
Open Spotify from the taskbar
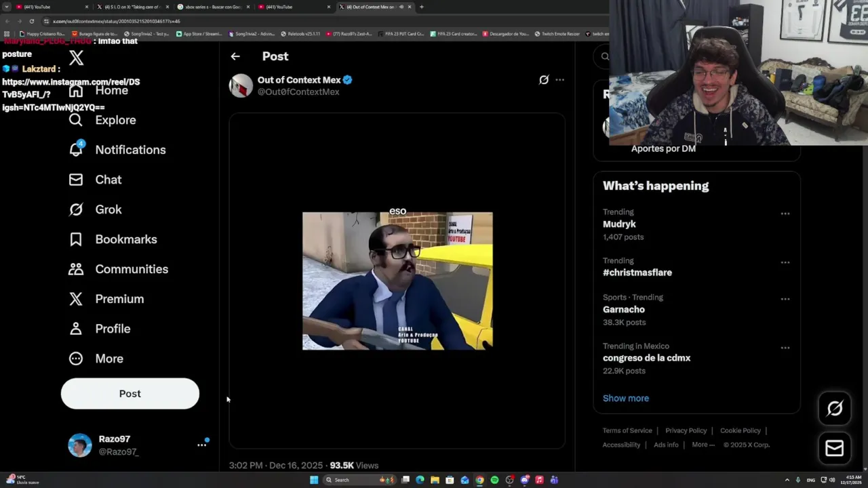coord(494,480)
